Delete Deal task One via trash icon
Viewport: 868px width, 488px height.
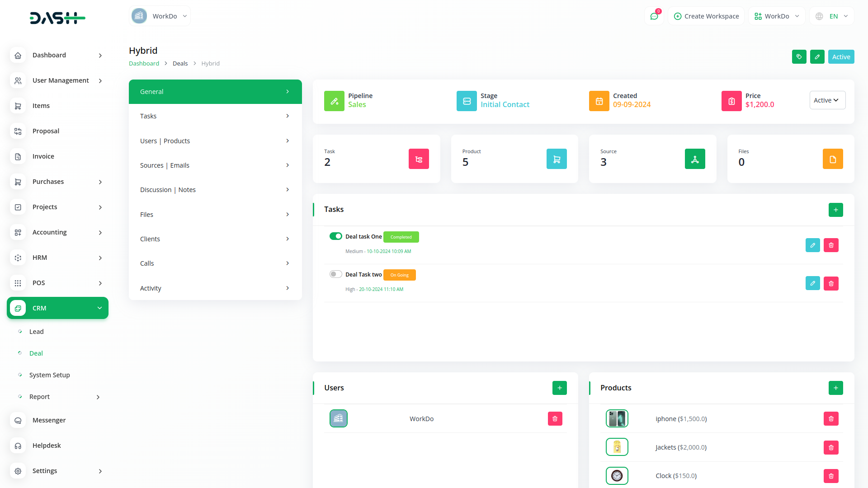pos(831,245)
